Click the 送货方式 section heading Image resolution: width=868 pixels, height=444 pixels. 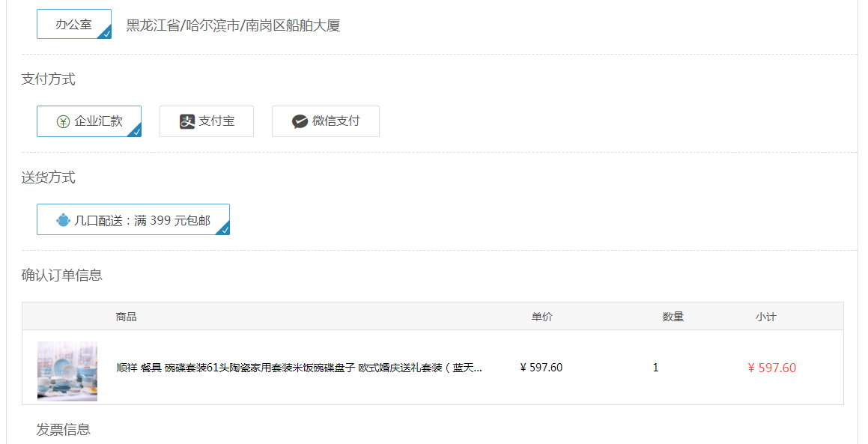coord(48,177)
